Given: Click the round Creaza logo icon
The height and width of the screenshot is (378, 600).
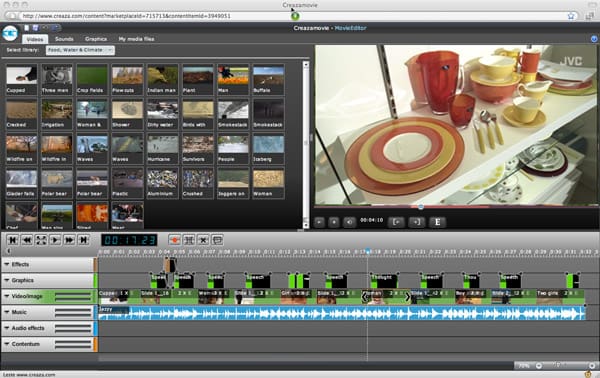Looking at the screenshot, I should tap(10, 33).
